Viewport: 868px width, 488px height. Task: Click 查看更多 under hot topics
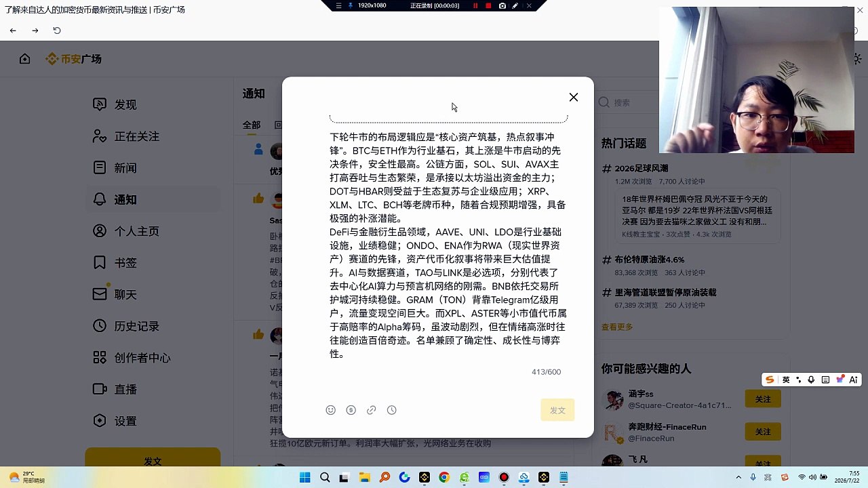(x=617, y=327)
